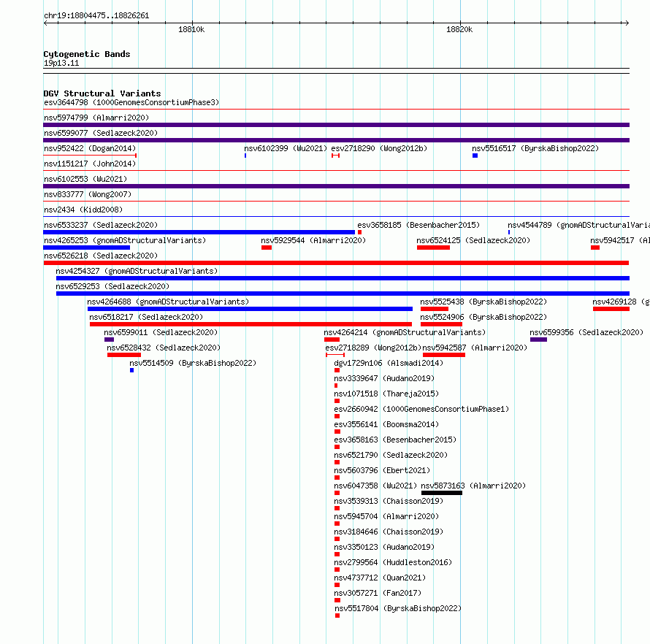
Task: Select the nsv5942587 (Almarri2020) label
Action: click(x=475, y=348)
